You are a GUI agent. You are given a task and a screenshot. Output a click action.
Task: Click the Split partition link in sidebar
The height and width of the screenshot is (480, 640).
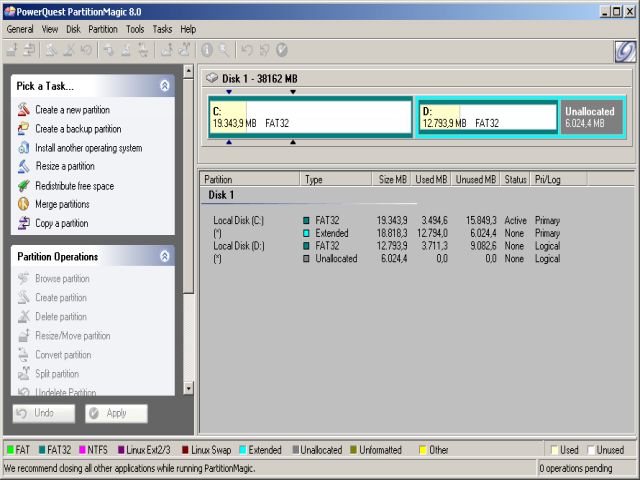coord(57,373)
